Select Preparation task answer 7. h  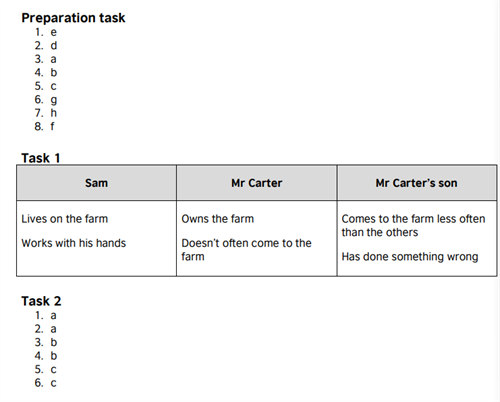[46, 113]
